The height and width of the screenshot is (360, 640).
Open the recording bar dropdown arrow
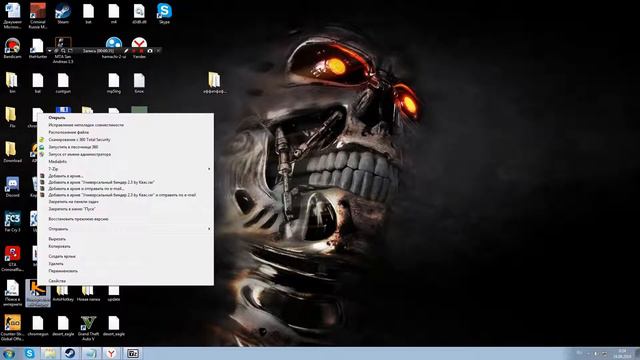(x=49, y=51)
